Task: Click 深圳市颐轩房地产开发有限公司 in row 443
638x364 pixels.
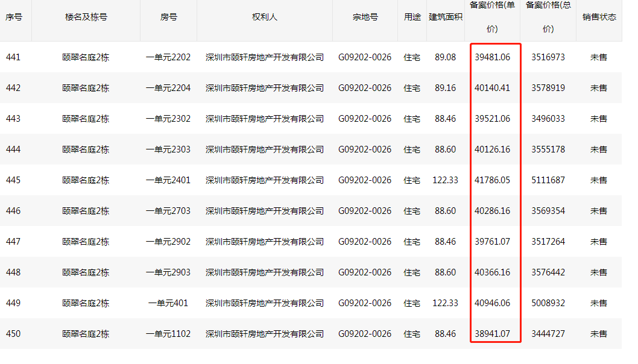Action: point(265,119)
